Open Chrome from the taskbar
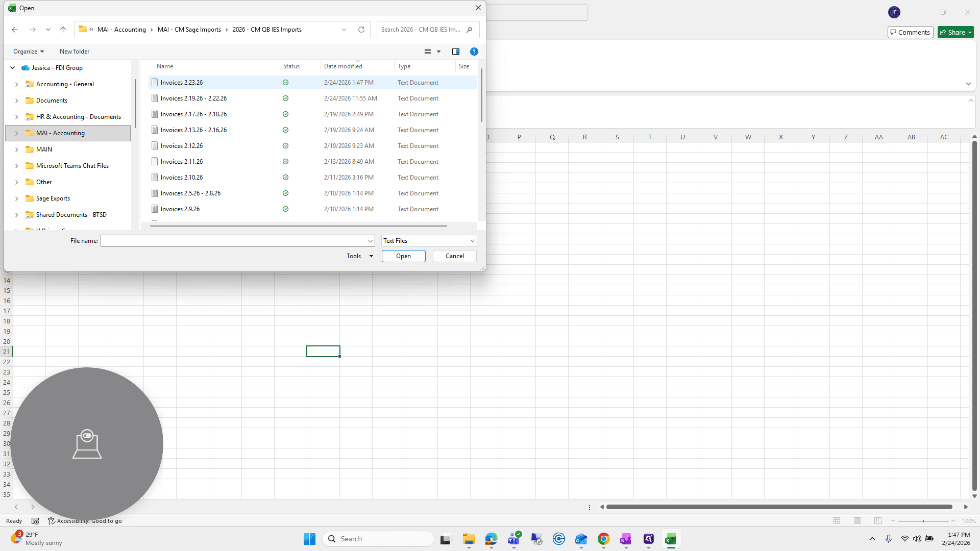 (x=603, y=539)
